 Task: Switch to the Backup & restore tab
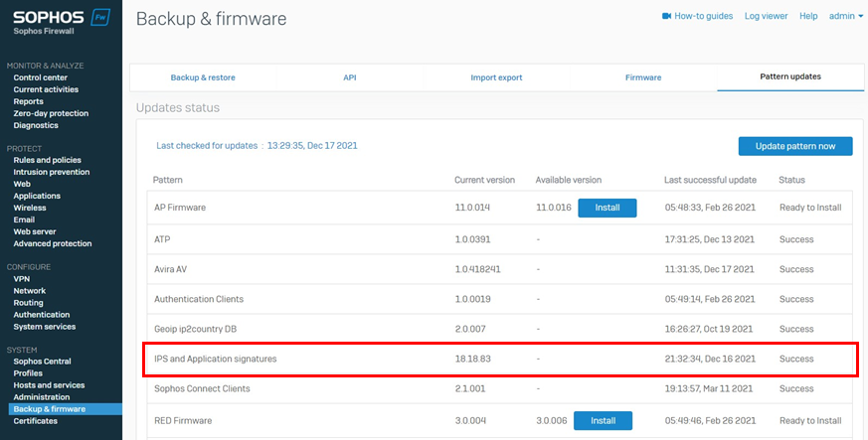click(203, 77)
